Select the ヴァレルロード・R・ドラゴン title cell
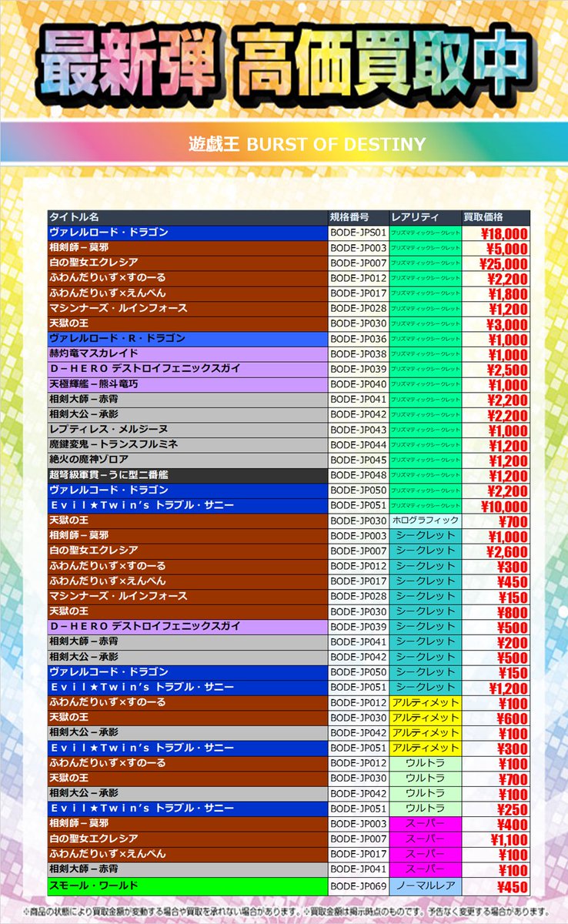Screen dimensions: 568x924 click(188, 339)
